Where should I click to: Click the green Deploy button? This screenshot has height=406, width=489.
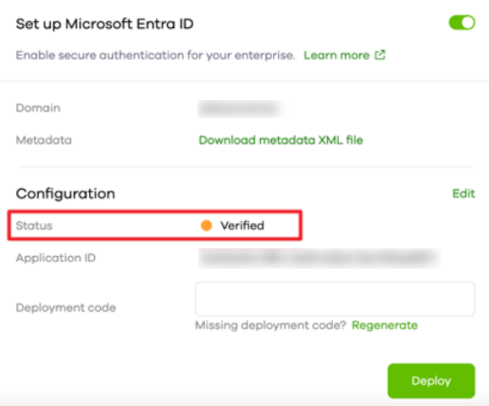click(431, 381)
